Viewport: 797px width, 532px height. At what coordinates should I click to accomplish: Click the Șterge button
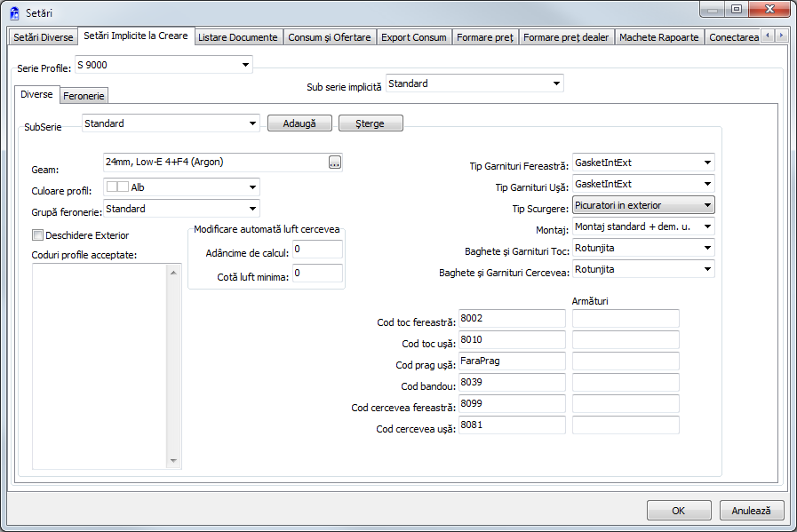371,123
